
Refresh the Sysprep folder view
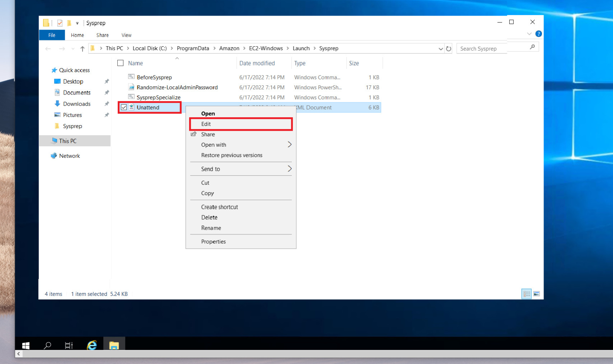coord(448,48)
